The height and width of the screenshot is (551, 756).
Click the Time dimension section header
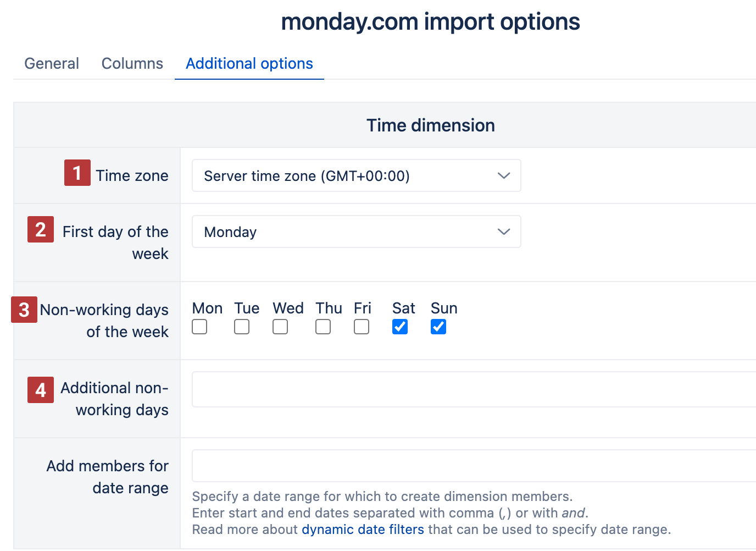431,125
